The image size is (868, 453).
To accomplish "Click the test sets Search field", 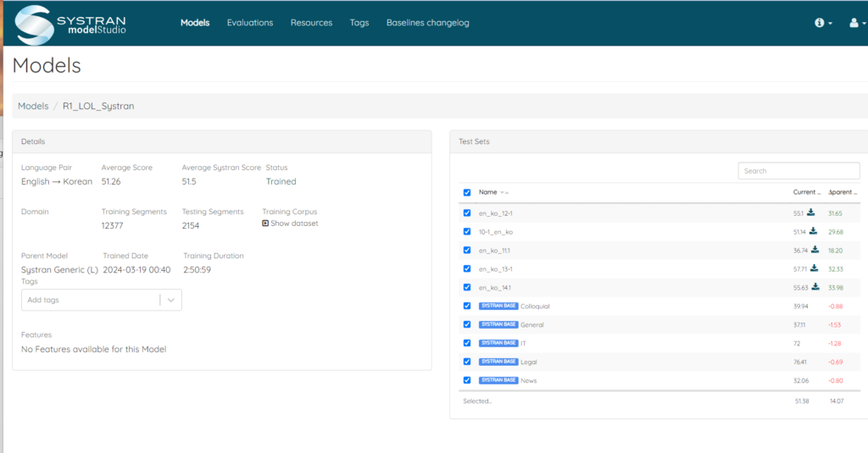I will [798, 171].
